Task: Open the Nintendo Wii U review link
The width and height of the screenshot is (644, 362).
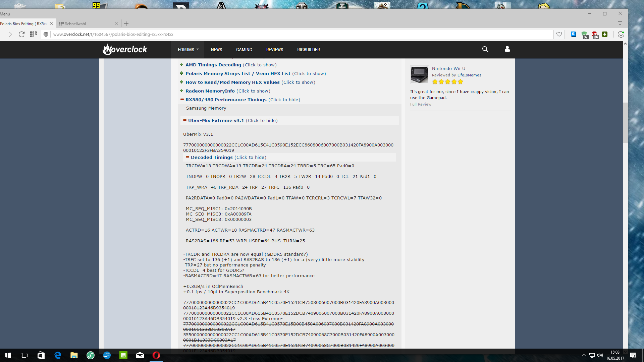Action: tap(448, 68)
